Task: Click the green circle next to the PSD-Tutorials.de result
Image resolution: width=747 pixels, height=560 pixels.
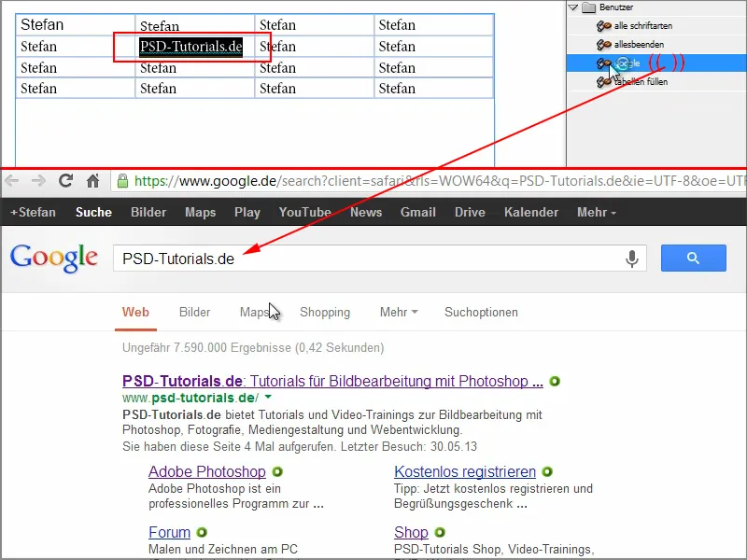Action: (x=555, y=382)
